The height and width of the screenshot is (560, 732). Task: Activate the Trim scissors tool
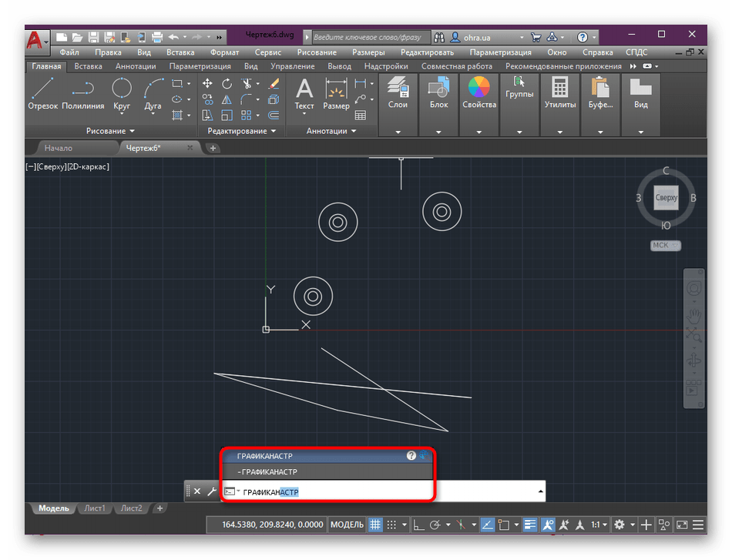(x=246, y=84)
